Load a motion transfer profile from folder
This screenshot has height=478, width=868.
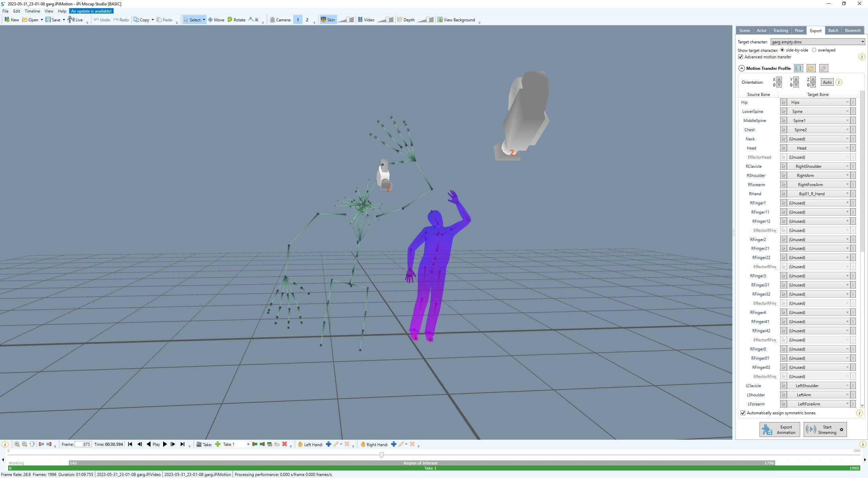tap(811, 68)
